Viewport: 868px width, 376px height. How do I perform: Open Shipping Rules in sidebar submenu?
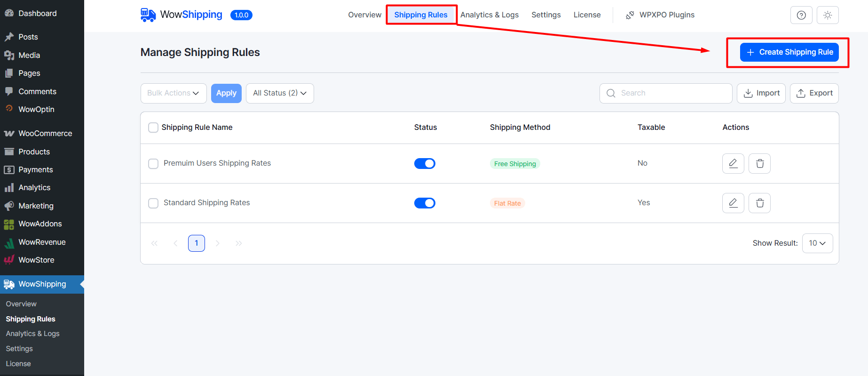tap(31, 319)
